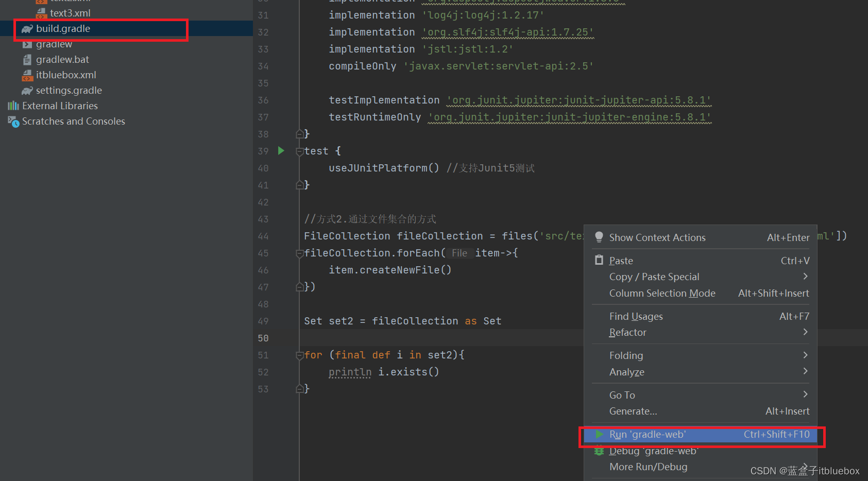Click the gradlew.bat file icon

point(27,60)
